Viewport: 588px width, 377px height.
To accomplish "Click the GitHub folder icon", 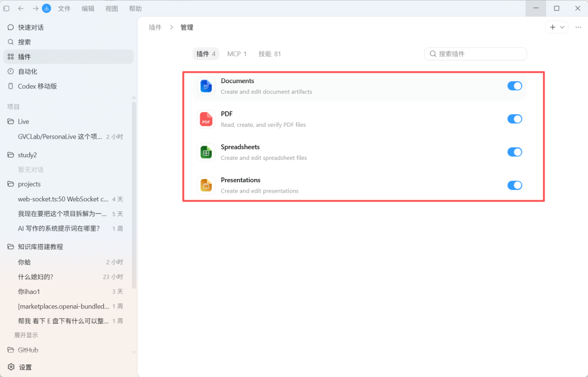I will pyautogui.click(x=10, y=350).
